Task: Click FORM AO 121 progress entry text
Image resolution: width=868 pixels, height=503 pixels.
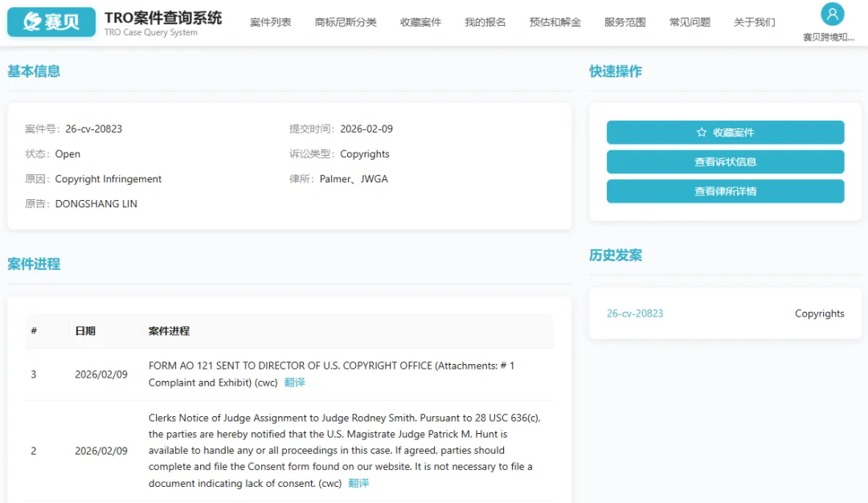Action: pos(331,374)
